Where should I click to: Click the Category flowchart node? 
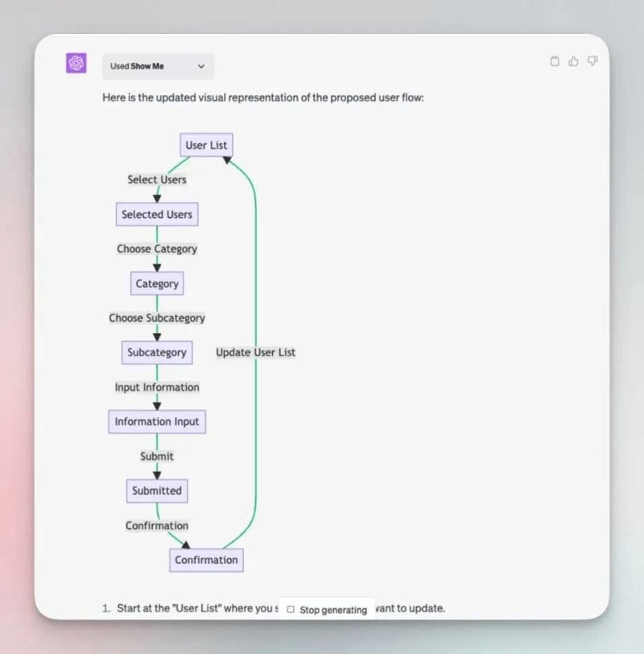(x=157, y=284)
